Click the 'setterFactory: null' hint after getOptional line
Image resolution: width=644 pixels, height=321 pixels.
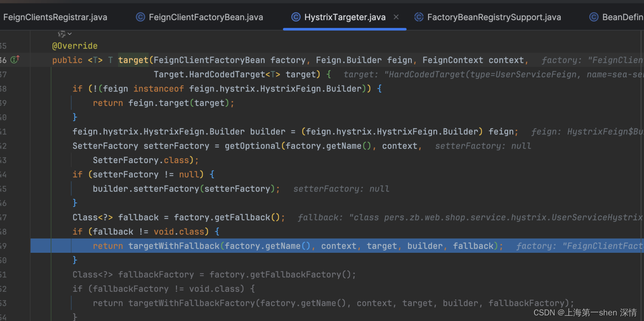(x=483, y=146)
